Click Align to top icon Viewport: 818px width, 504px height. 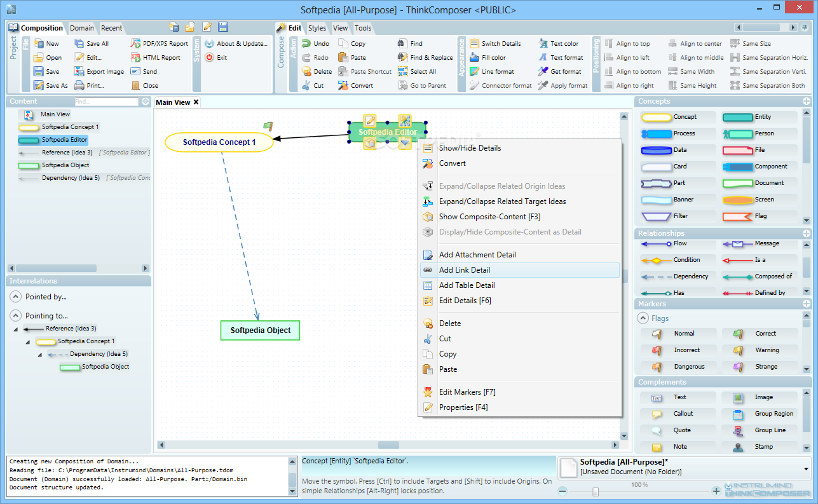[x=609, y=44]
